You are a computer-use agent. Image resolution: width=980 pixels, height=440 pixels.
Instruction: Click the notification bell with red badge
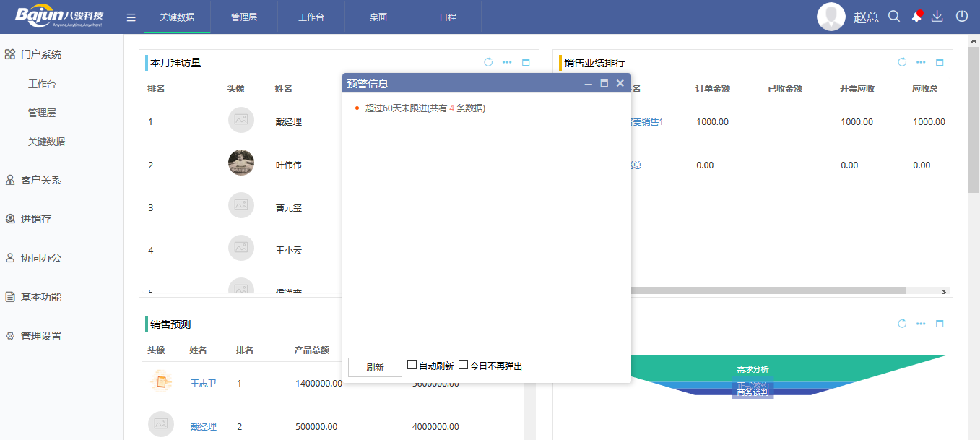point(916,15)
